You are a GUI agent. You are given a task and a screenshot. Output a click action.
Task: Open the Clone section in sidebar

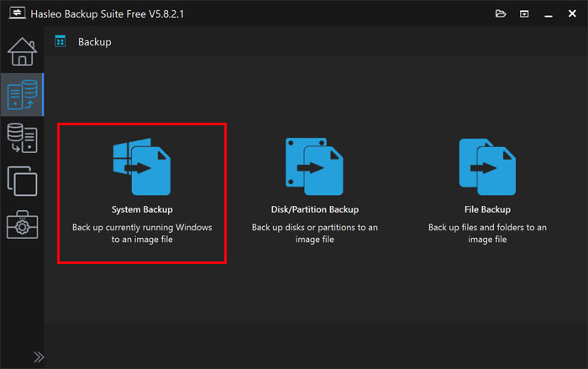[x=22, y=182]
